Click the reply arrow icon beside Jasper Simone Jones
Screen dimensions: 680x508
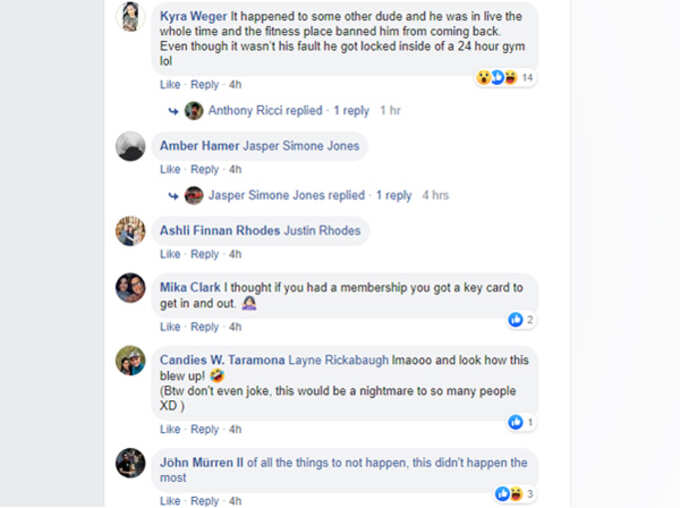click(x=173, y=196)
